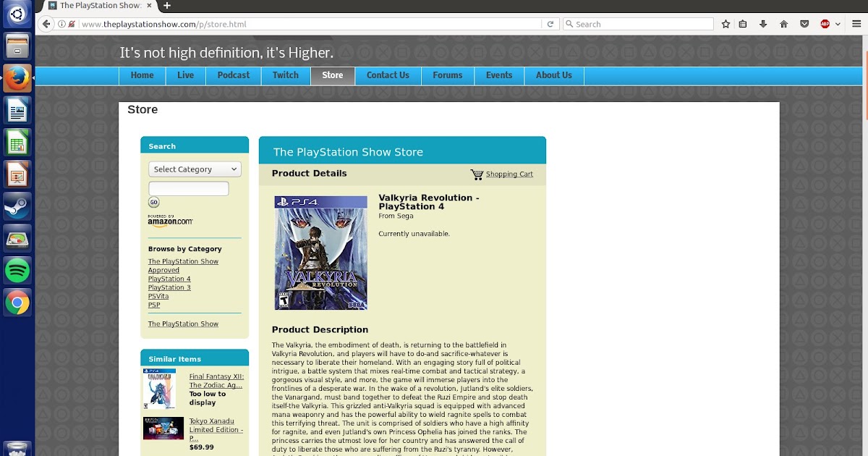Browse PlayStation 3 category
The image size is (868, 456).
click(169, 287)
